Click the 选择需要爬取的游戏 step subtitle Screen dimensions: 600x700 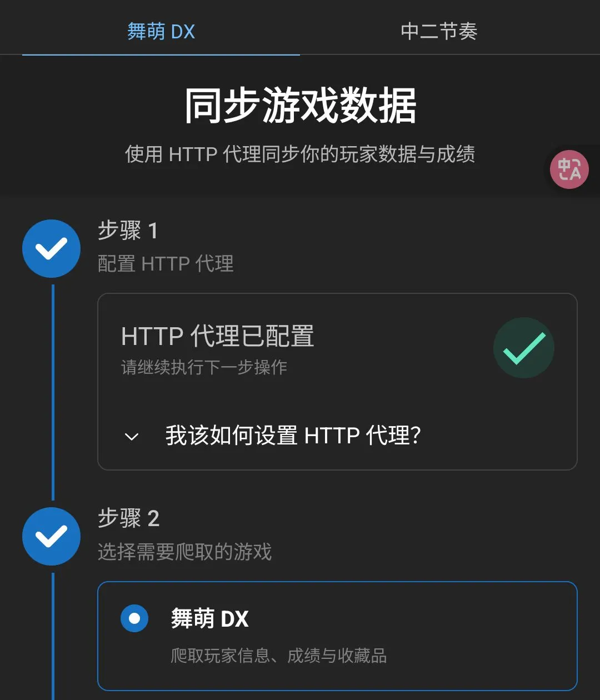tap(184, 552)
